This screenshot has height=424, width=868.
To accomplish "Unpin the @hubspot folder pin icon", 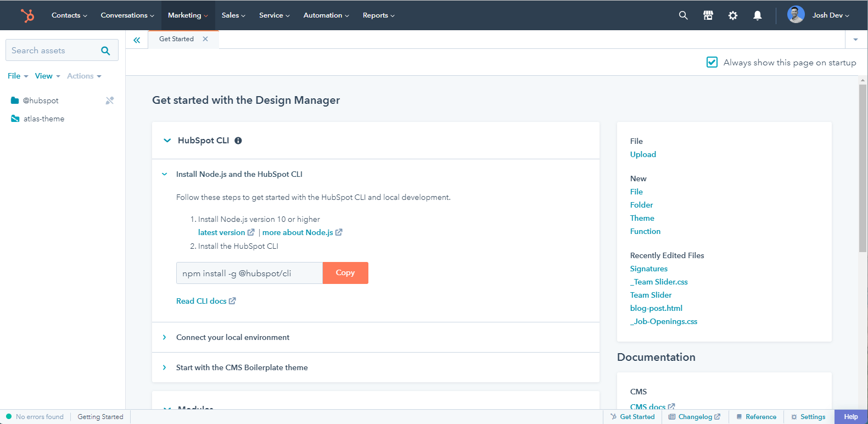I will point(110,101).
